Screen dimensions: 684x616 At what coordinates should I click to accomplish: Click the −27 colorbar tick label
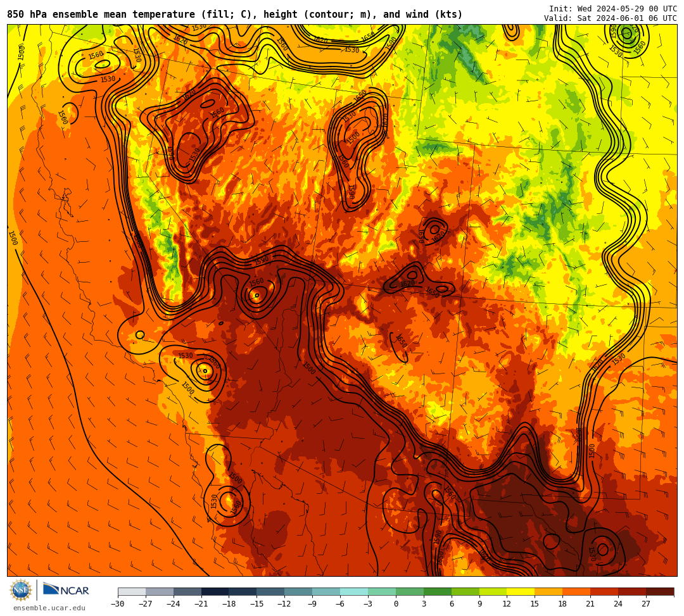(146, 604)
